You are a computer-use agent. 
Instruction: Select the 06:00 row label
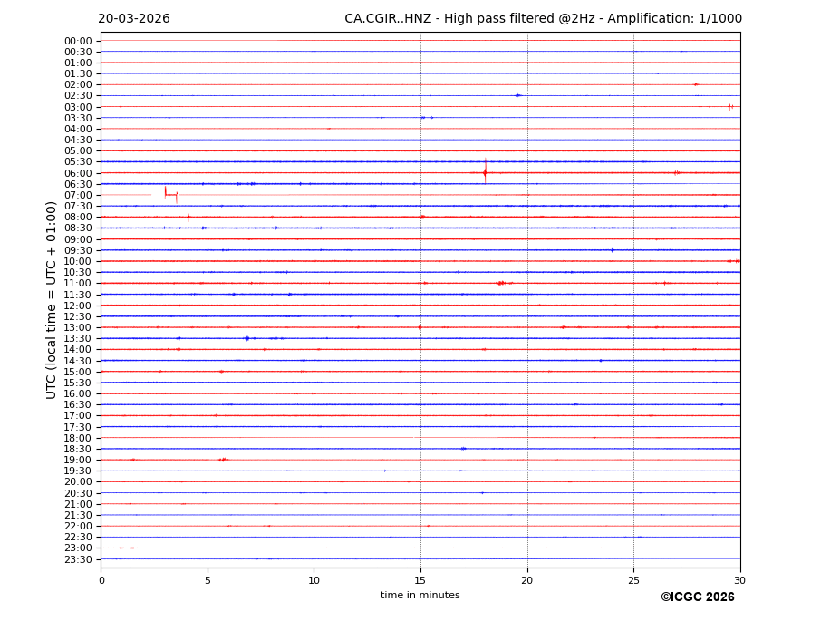77,173
